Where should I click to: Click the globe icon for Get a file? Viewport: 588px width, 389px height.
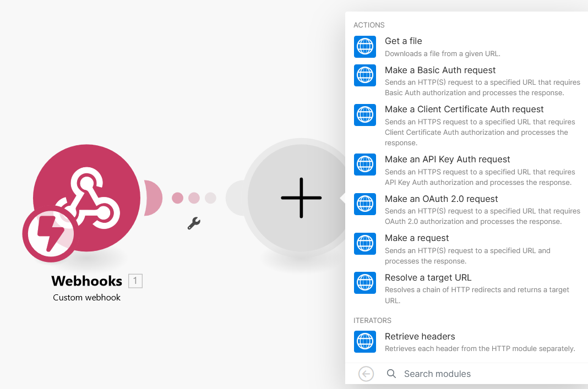365,47
